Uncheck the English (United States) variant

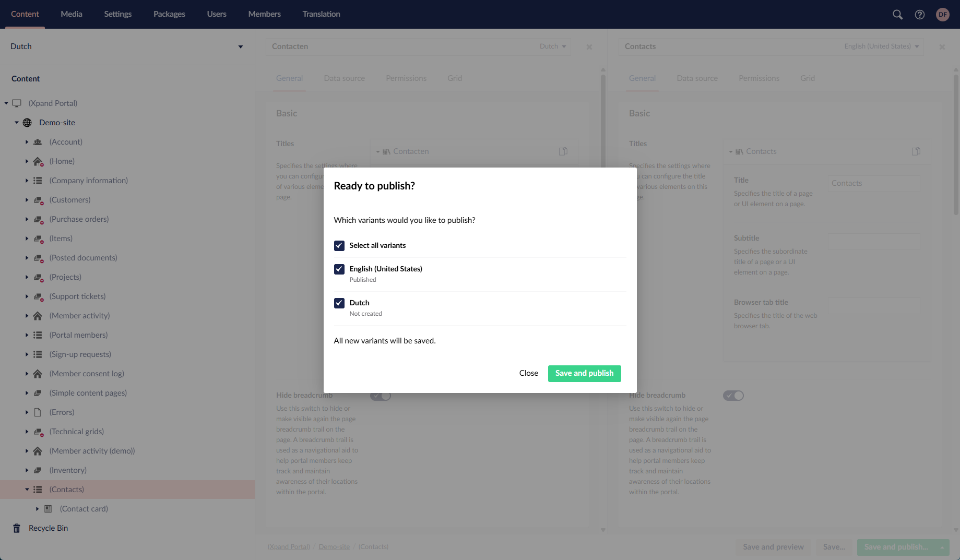pyautogui.click(x=339, y=269)
